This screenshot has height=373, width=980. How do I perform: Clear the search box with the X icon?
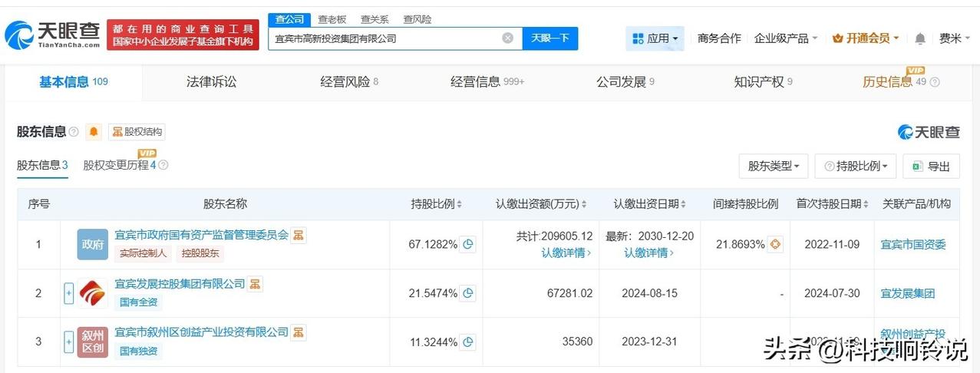point(508,38)
